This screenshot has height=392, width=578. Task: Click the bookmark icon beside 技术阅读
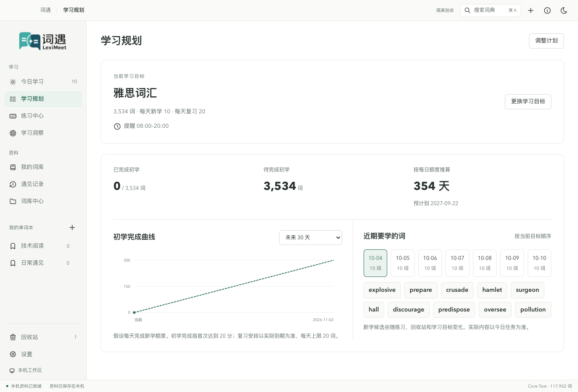click(x=13, y=246)
